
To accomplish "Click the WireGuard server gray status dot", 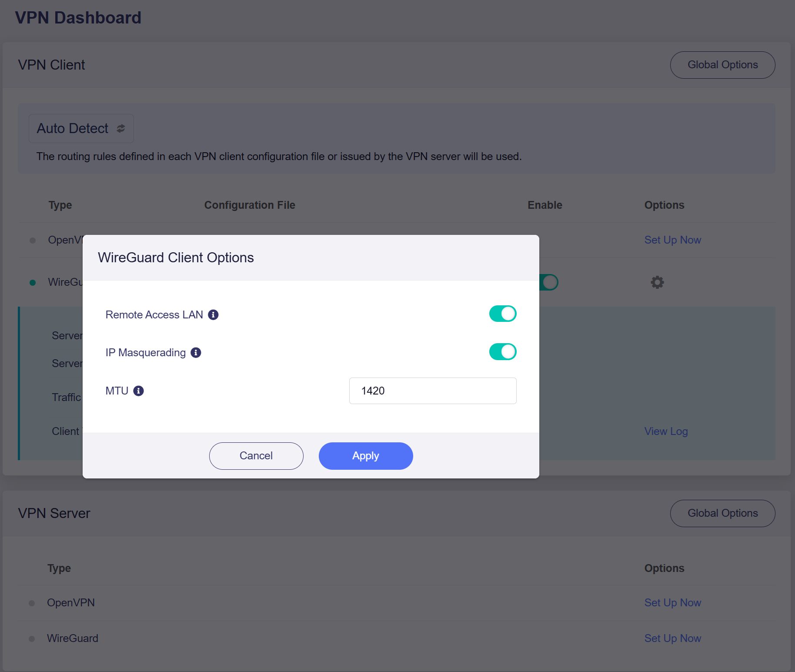I will click(x=32, y=639).
